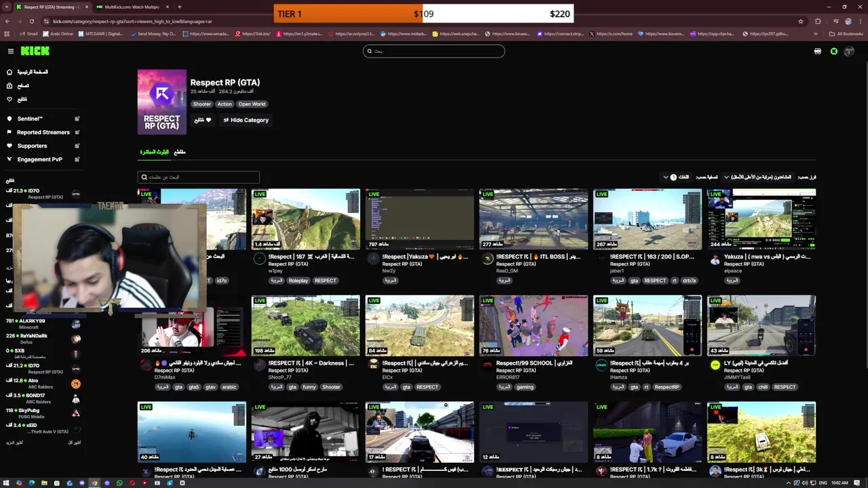
Task: Click the external-link icon beside Reported Streamers
Action: point(77,132)
